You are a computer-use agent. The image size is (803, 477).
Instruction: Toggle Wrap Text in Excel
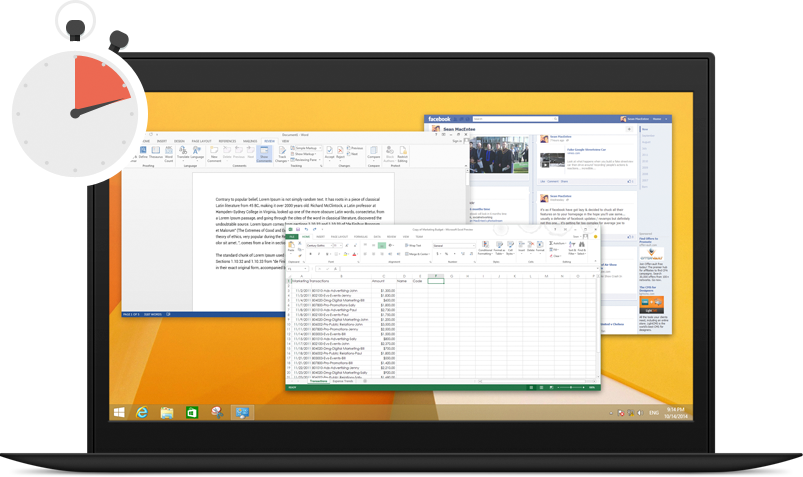[413, 245]
